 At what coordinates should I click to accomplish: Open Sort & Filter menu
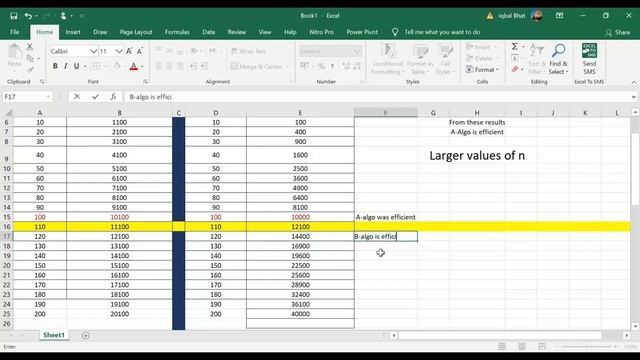click(536, 59)
